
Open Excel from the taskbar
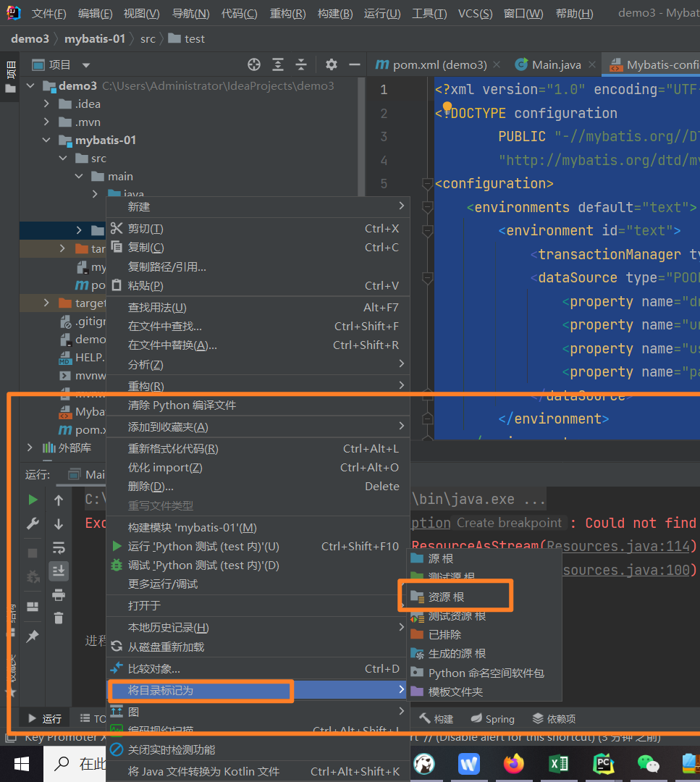558,764
